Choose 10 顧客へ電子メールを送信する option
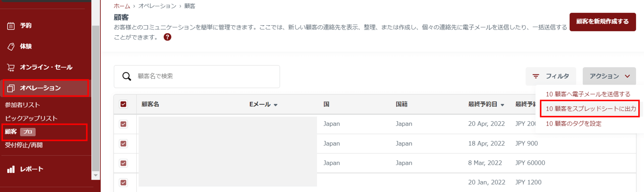 click(588, 94)
